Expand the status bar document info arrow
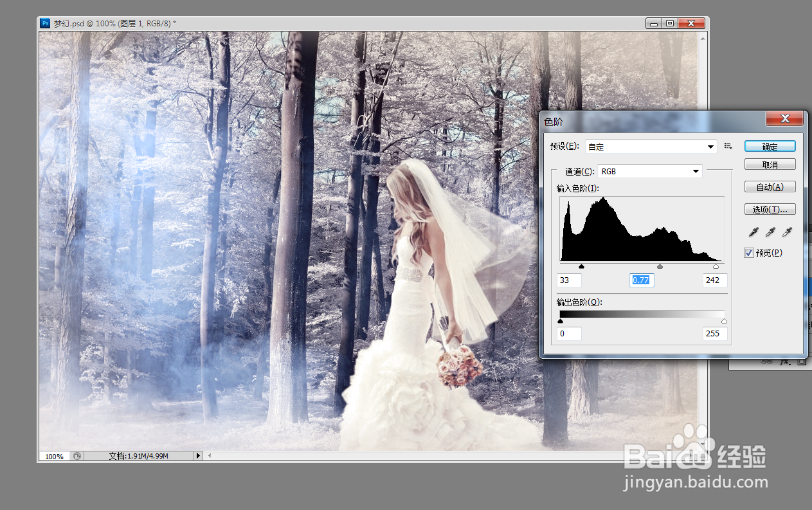 [198, 456]
